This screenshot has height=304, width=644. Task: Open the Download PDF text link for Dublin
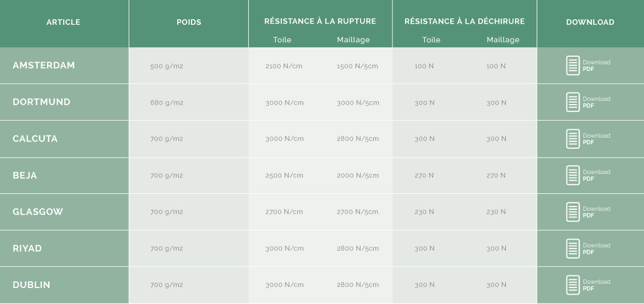coord(596,285)
